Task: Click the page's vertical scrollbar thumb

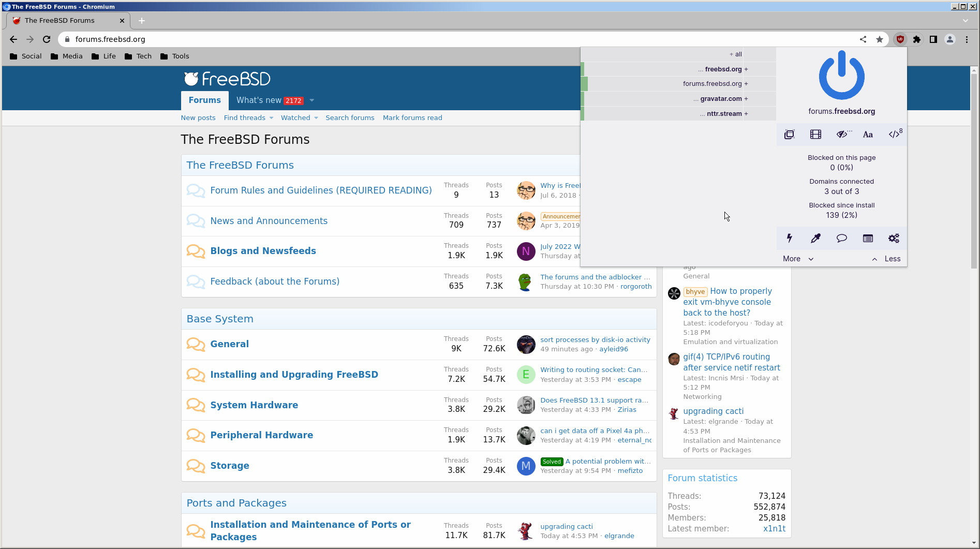Action: point(974,171)
